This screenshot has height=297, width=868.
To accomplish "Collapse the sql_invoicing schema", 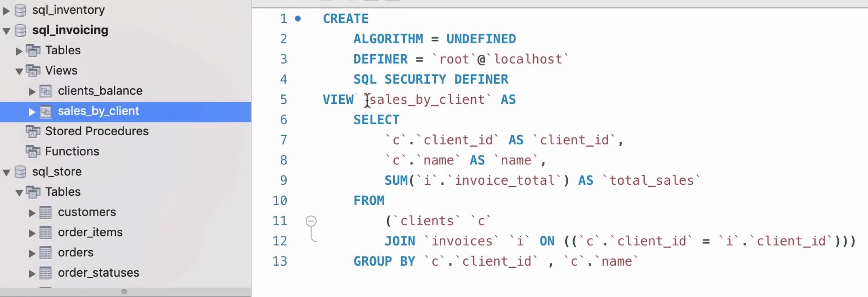I will coord(6,31).
